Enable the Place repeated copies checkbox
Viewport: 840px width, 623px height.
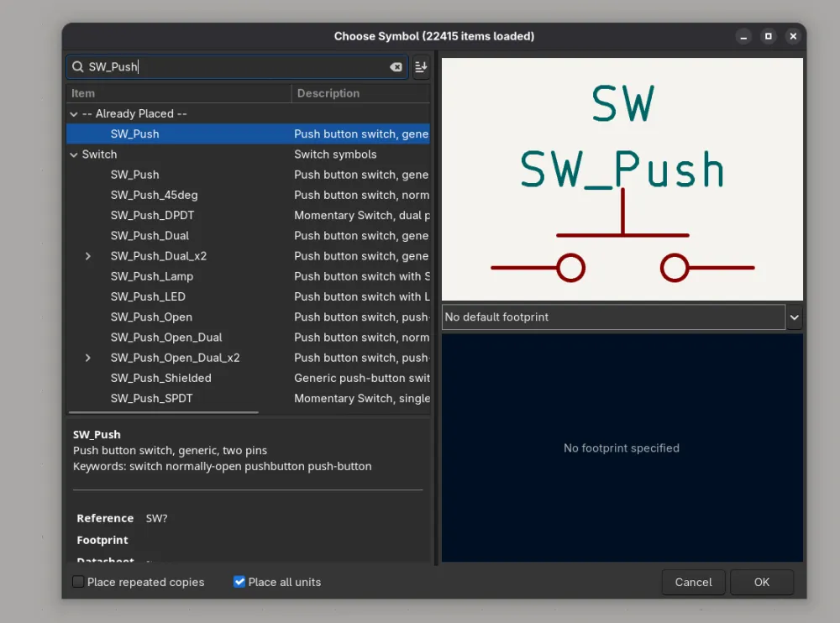[76, 582]
